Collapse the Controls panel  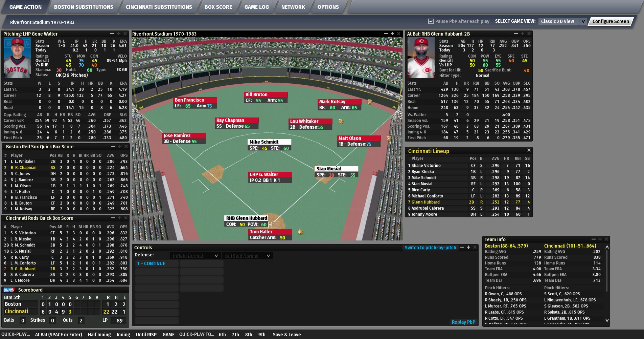click(462, 248)
